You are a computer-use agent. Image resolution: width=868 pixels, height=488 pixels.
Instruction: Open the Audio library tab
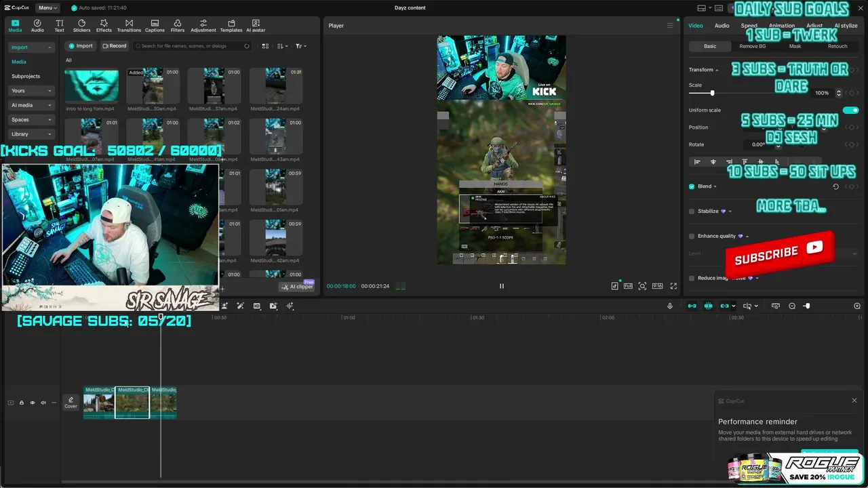37,26
